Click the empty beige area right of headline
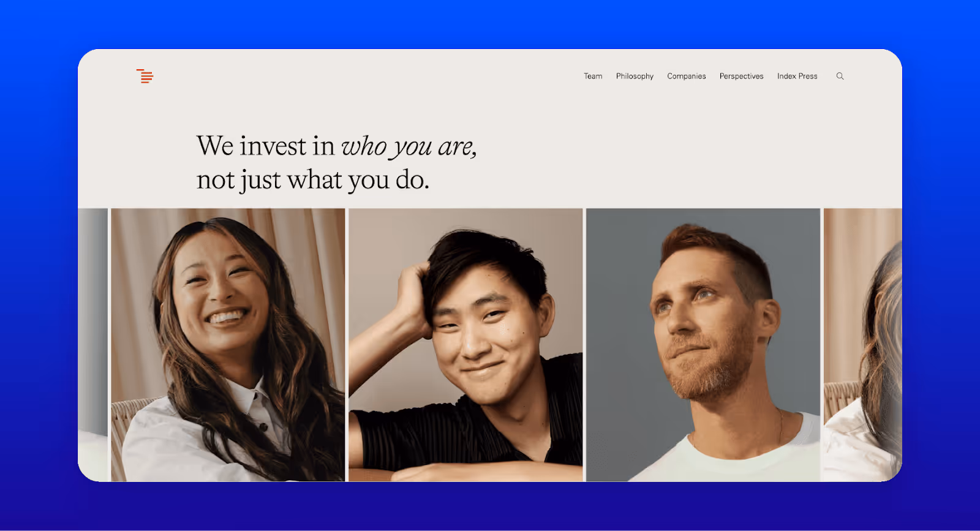Screen dimensions: 980x531 [x=686, y=159]
